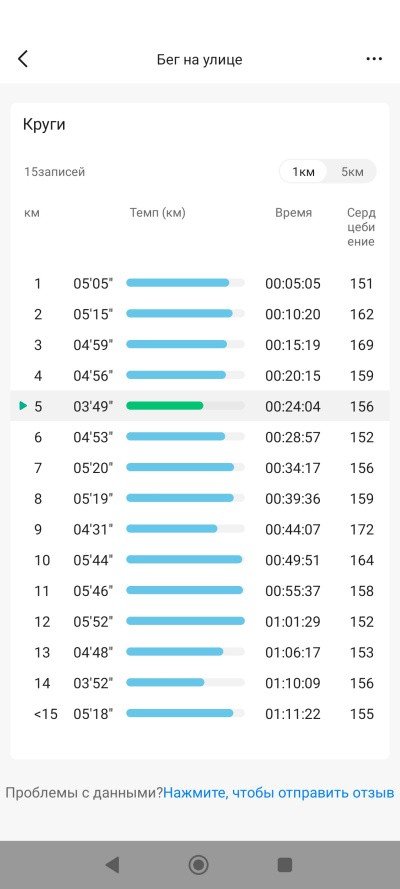Tap the green marker on lap 5
This screenshot has width=400, height=889.
tap(23, 406)
